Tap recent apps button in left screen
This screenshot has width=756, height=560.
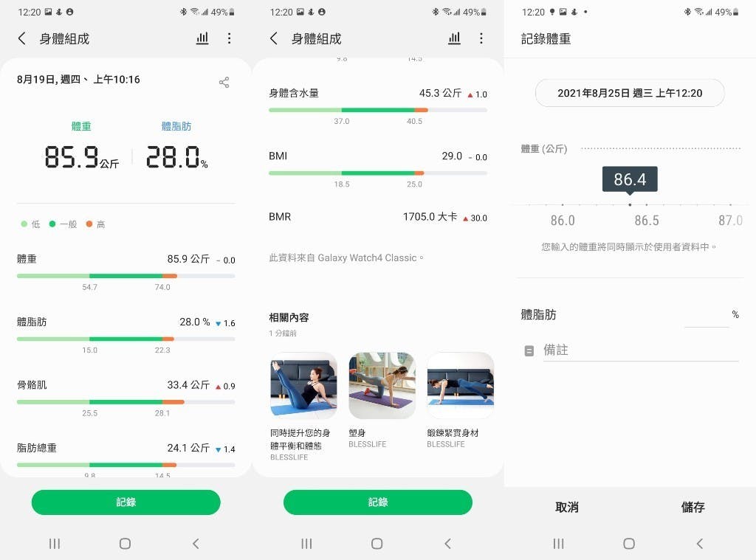coord(55,544)
